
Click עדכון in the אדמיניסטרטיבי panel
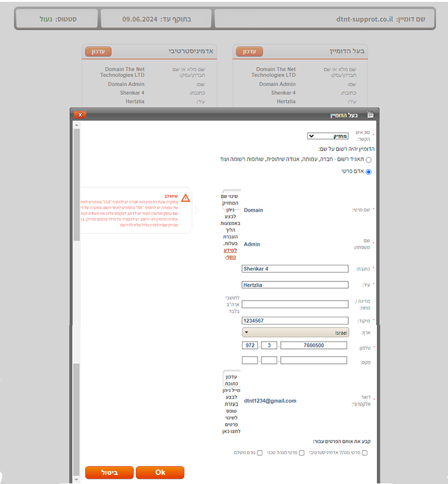[x=98, y=51]
